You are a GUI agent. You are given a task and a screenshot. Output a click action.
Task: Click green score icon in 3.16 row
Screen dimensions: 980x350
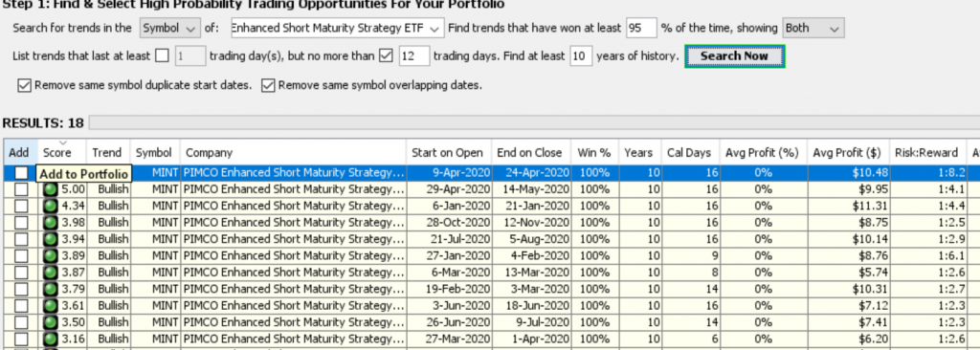point(51,339)
